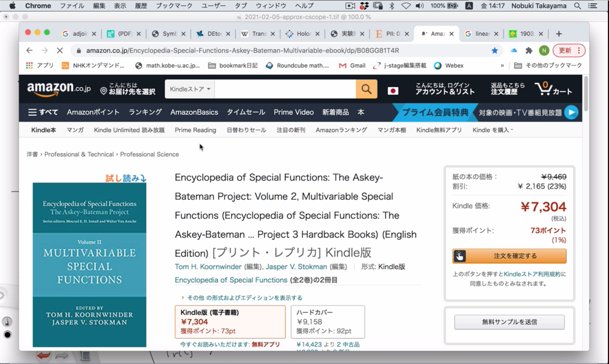Image resolution: width=609 pixels, height=364 pixels.
Task: Click the site lock icon in address bar
Action: [79, 50]
